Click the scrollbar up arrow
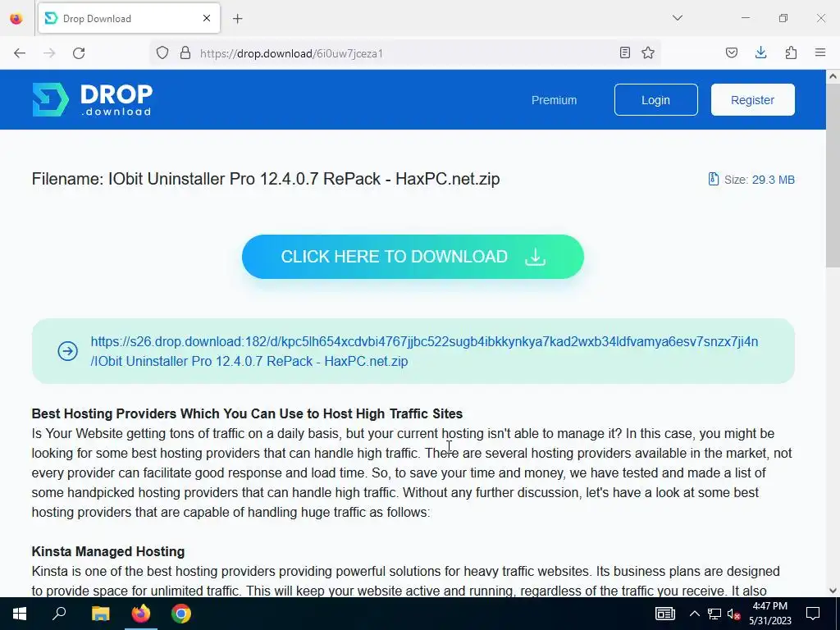 tap(833, 76)
